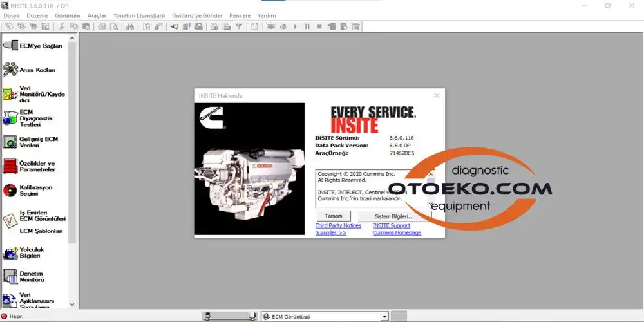Follow the Cummins Homepage link
644x322 pixels.
tap(397, 232)
